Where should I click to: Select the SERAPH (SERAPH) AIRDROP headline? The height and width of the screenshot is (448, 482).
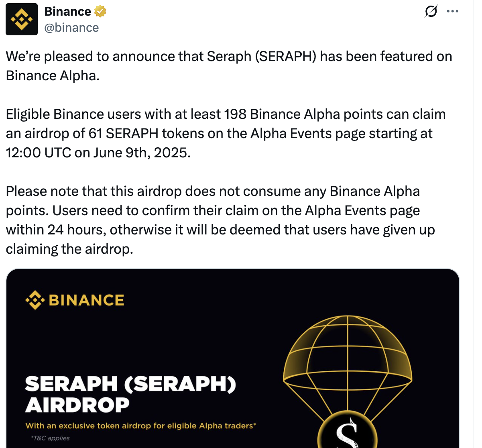click(130, 394)
